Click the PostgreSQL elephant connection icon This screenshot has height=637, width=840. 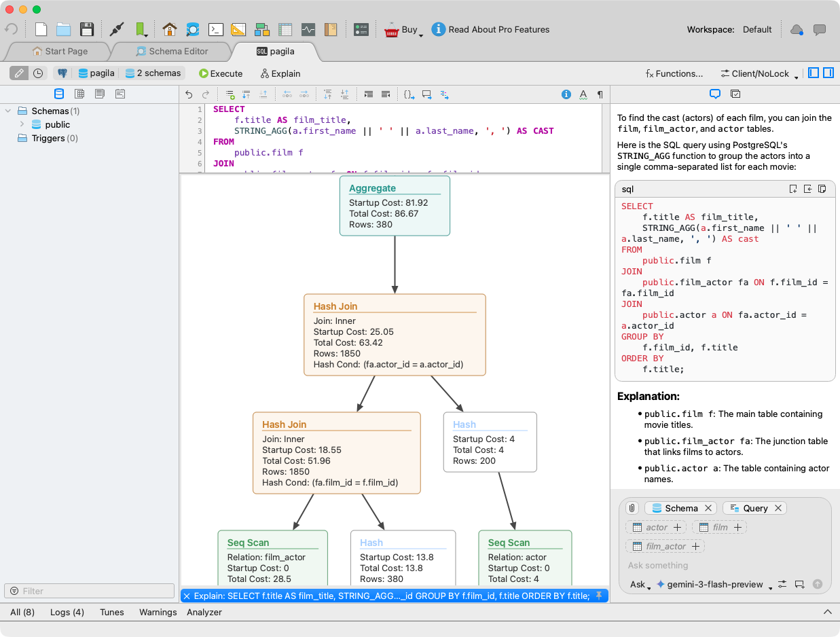(x=62, y=73)
